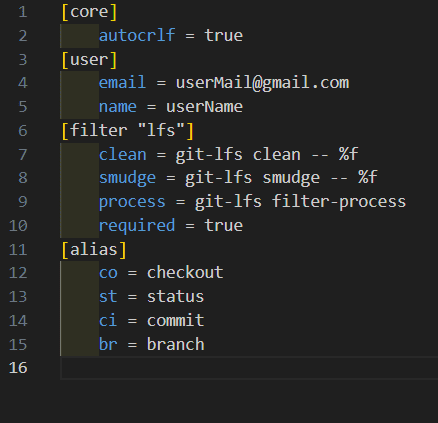Click the checkout value
Image resolution: width=438 pixels, height=423 pixels.
(x=185, y=273)
